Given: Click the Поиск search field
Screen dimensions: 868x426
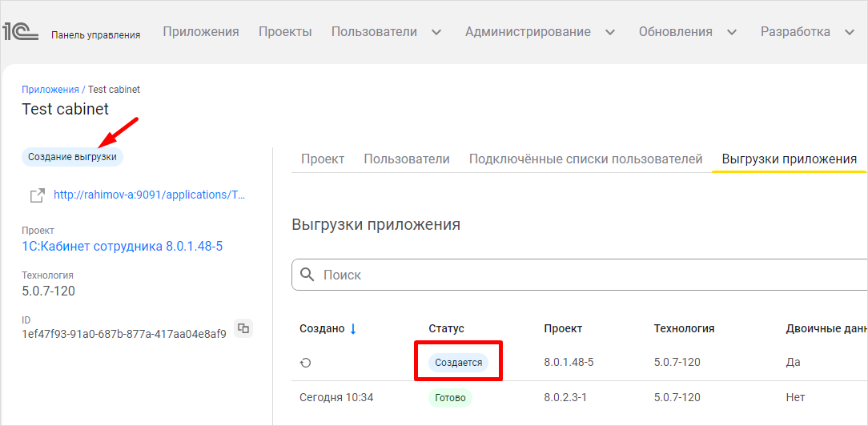Looking at the screenshot, I should (x=580, y=275).
